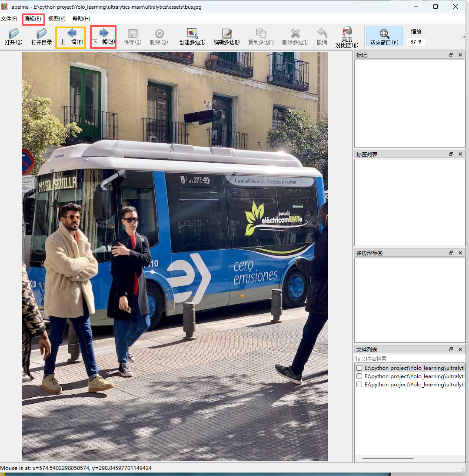469x476 pixels.
Task: Float the 标签列表 panel
Action: point(451,154)
